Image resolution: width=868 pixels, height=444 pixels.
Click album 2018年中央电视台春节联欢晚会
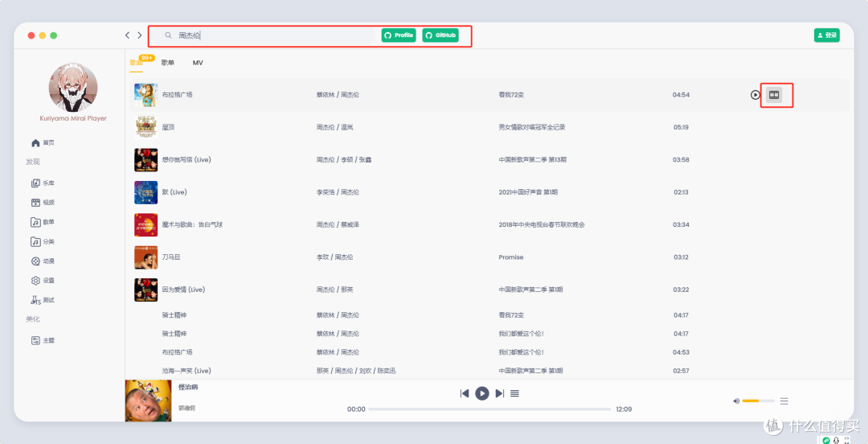[x=542, y=224]
